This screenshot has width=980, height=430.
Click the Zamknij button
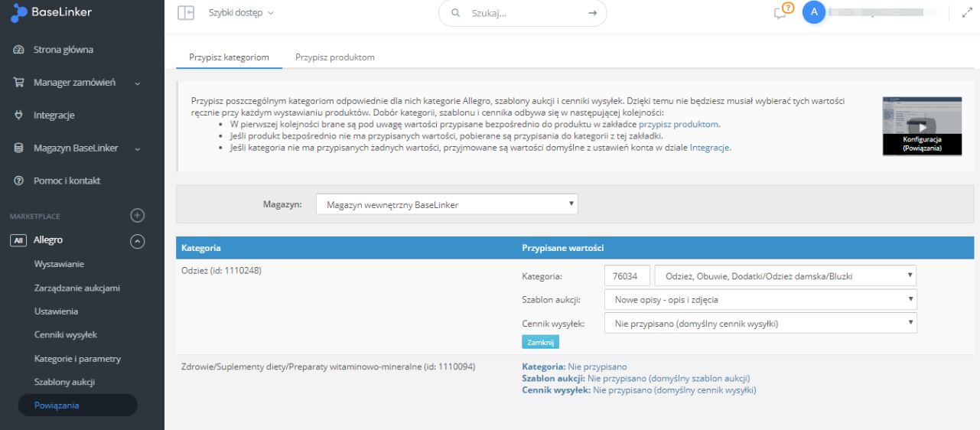point(540,342)
